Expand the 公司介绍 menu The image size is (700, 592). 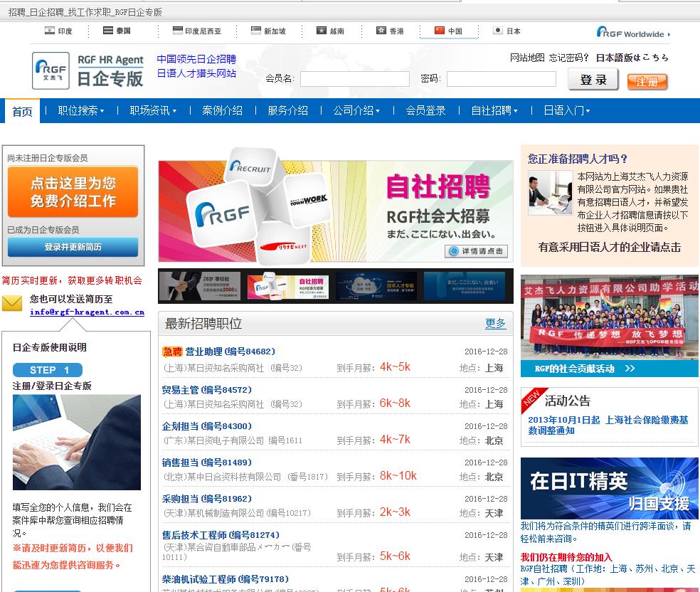pyautogui.click(x=356, y=110)
